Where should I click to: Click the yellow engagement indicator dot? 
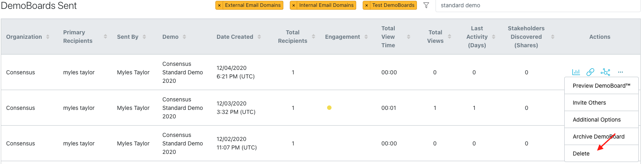tap(329, 108)
